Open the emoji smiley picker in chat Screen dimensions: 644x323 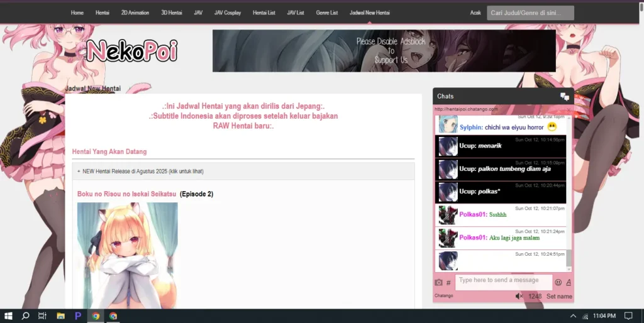pyautogui.click(x=558, y=282)
